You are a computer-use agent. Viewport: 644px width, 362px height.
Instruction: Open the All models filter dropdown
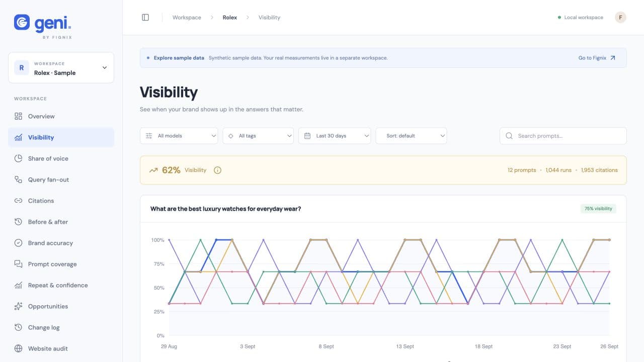(x=179, y=136)
